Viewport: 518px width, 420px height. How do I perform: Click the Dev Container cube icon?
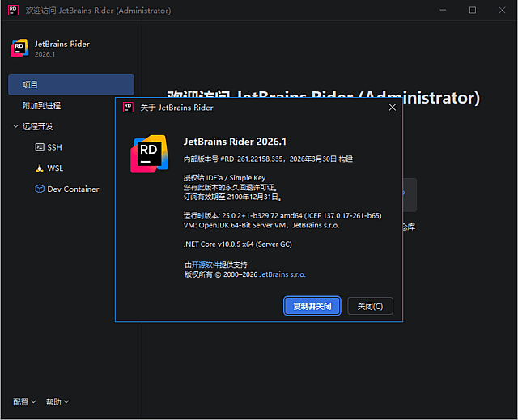[40, 189]
